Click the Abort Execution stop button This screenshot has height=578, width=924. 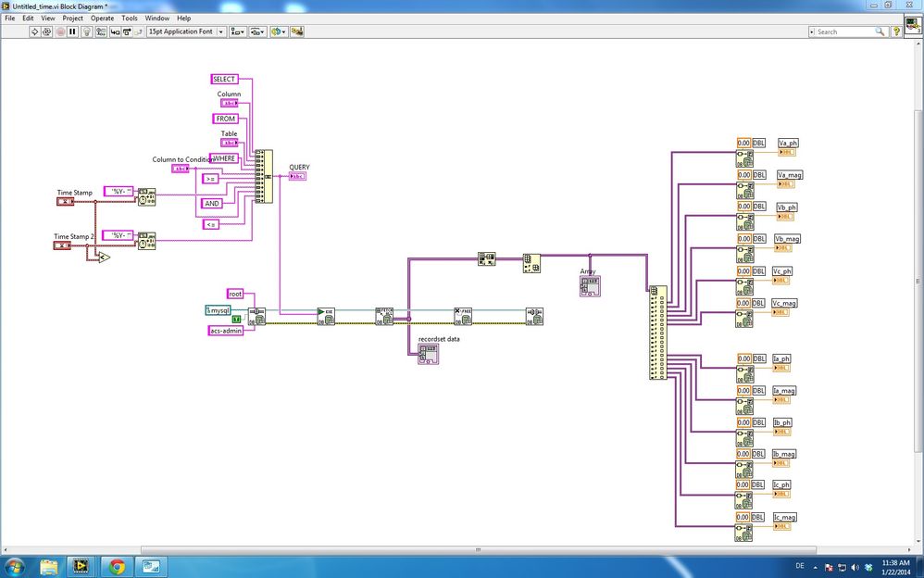click(60, 31)
